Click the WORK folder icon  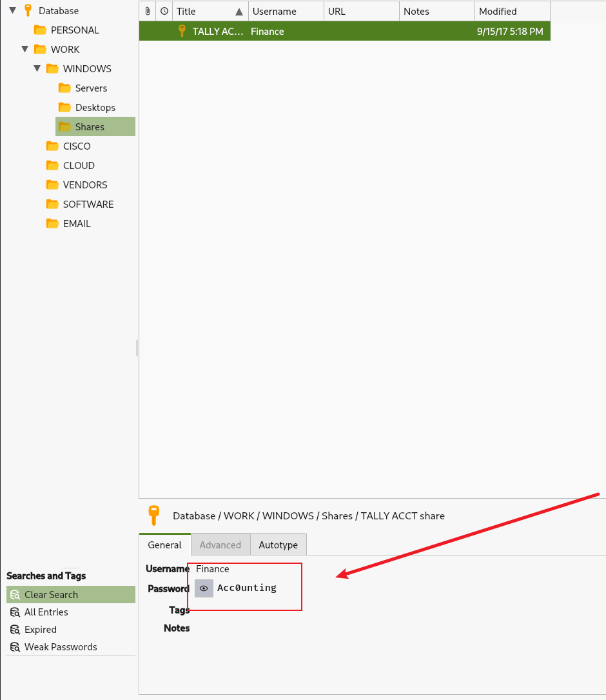click(40, 49)
